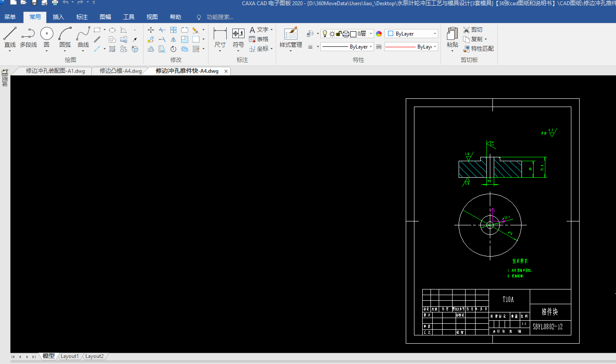
Task: Open the 菜单 menu
Action: (10, 17)
